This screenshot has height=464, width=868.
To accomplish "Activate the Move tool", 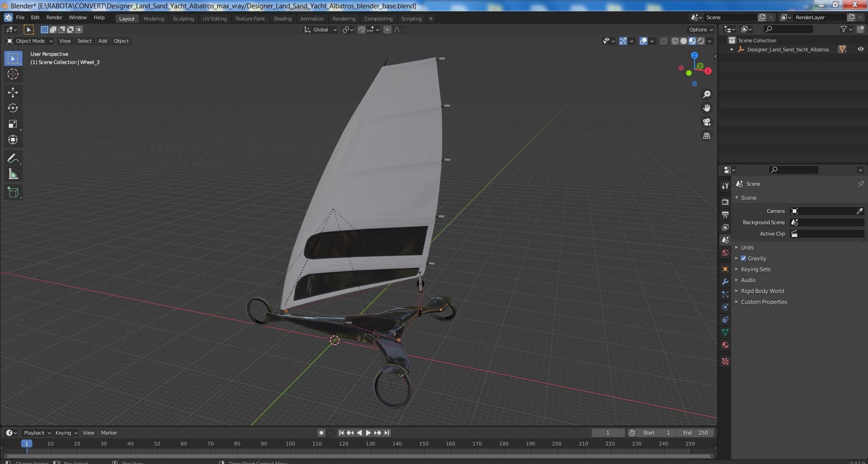I will coord(13,92).
